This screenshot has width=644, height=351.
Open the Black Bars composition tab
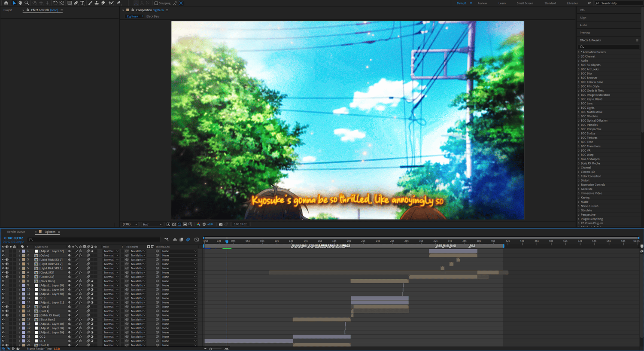coord(153,16)
